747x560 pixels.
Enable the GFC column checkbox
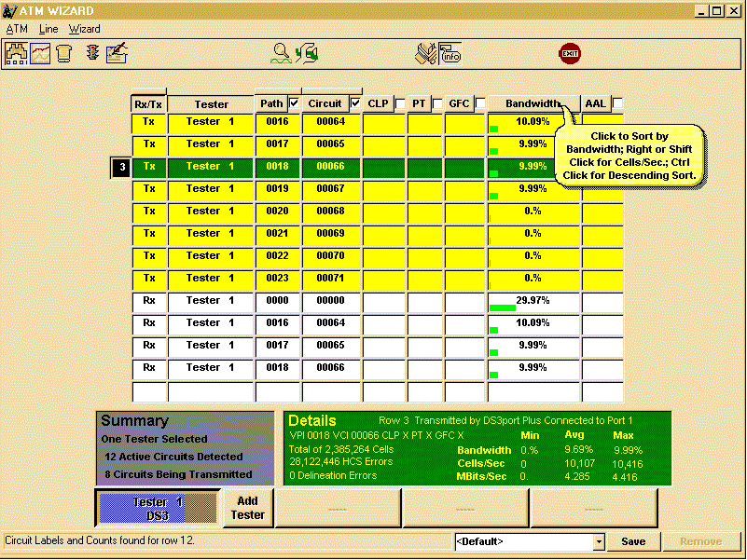480,102
